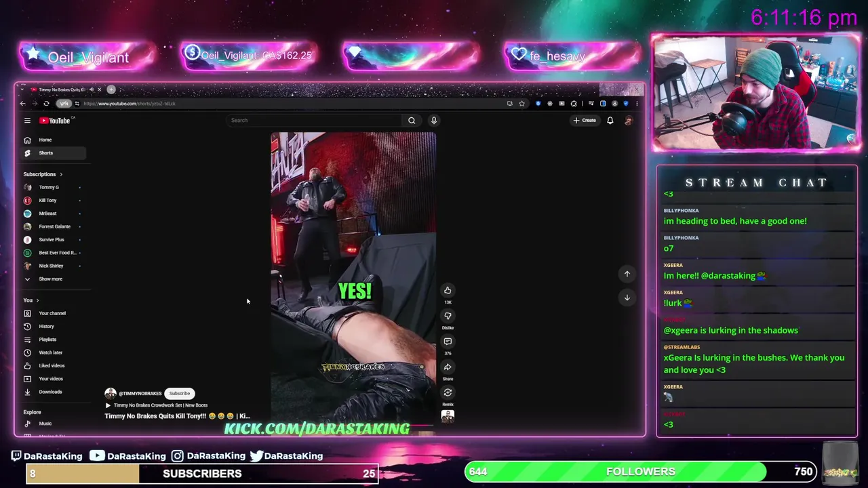This screenshot has width=868, height=488.
Task: Click the YouTube search magnifier button
Action: (412, 121)
